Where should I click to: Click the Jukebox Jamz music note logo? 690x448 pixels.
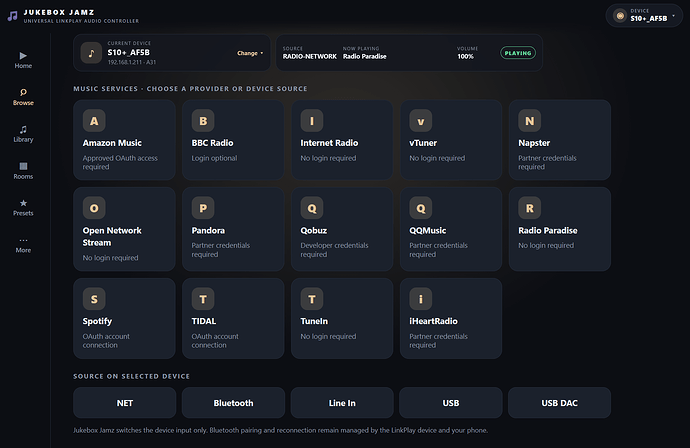(12, 16)
